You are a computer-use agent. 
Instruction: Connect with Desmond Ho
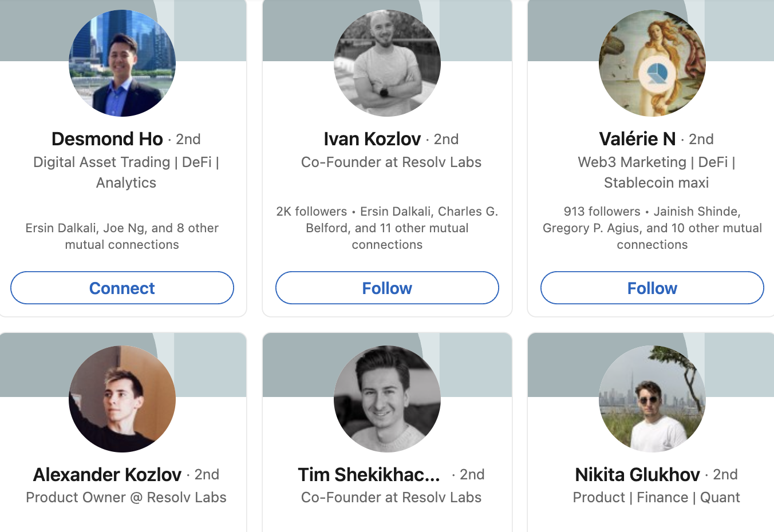point(122,288)
